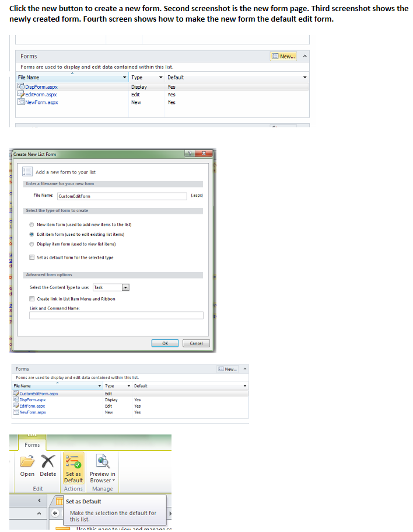Collapse the navigation pane with left chevron
Image resolution: width=413 pixels, height=532 pixels.
click(39, 500)
